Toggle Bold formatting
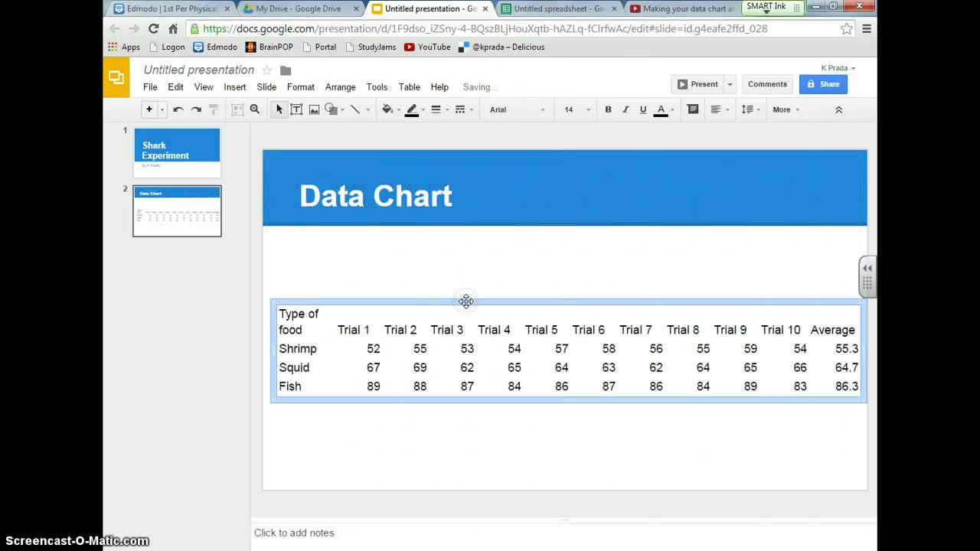Viewport: 980px width, 551px height. (x=609, y=109)
